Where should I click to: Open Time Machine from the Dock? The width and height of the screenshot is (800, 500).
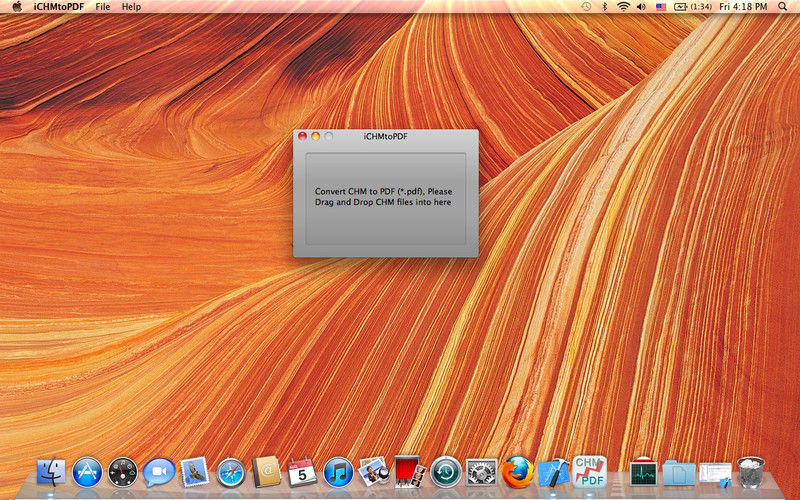click(445, 471)
